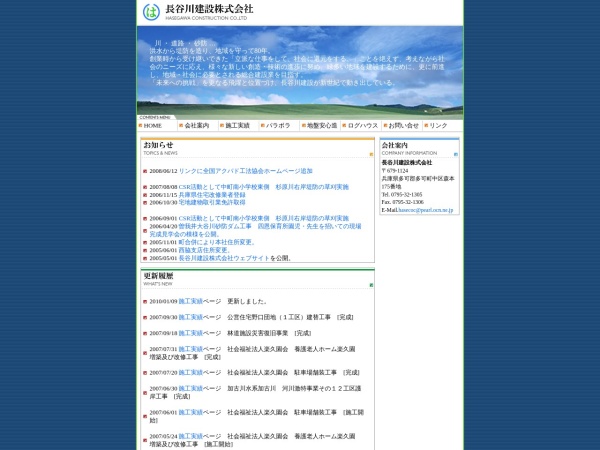This screenshot has width=600, height=450.
Task: Click the company e-mail address link
Action: pos(426,210)
